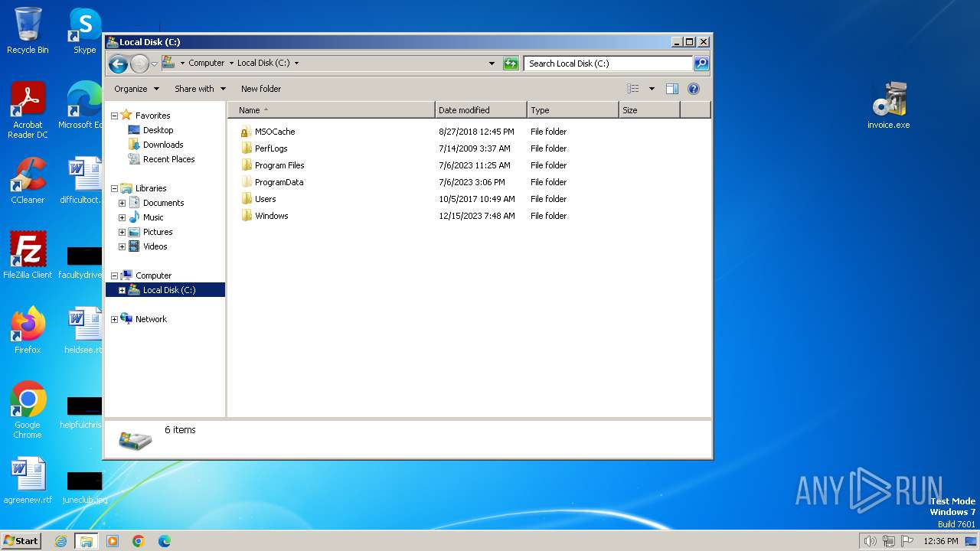Click the New folder button
Image resolution: width=980 pixels, height=551 pixels.
(x=261, y=89)
